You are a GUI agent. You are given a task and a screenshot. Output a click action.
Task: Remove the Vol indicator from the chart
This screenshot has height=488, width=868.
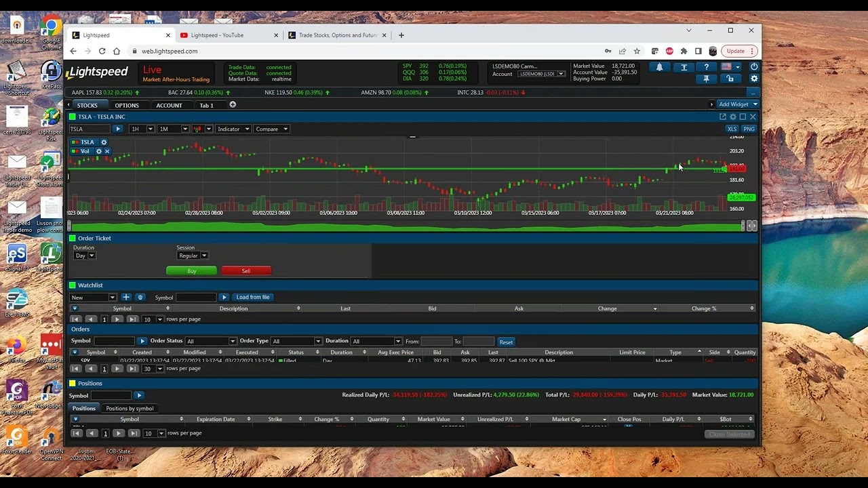(x=106, y=151)
